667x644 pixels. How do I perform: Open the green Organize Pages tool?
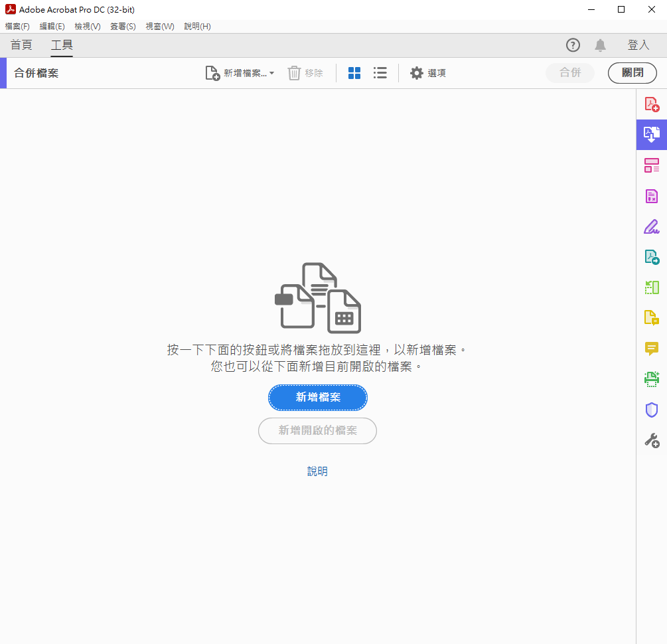651,287
